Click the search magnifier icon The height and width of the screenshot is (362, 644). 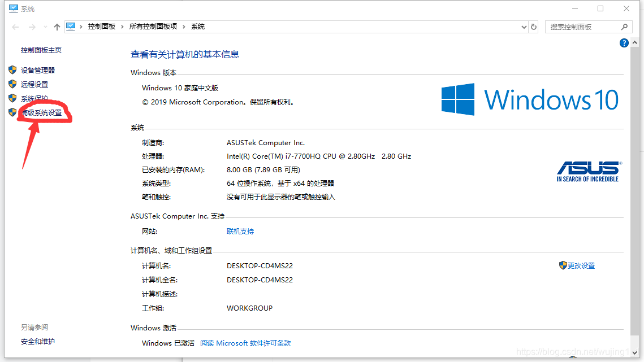point(624,27)
